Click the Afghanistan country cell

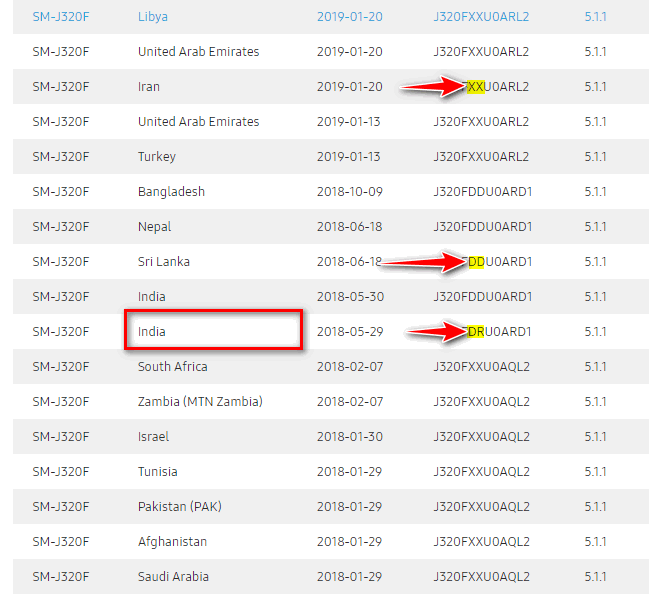point(172,542)
